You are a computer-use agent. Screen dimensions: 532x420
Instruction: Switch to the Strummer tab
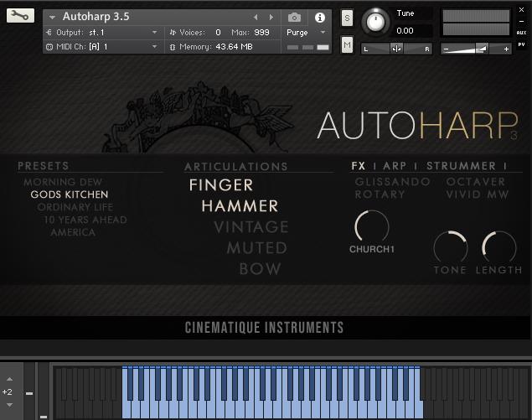461,166
